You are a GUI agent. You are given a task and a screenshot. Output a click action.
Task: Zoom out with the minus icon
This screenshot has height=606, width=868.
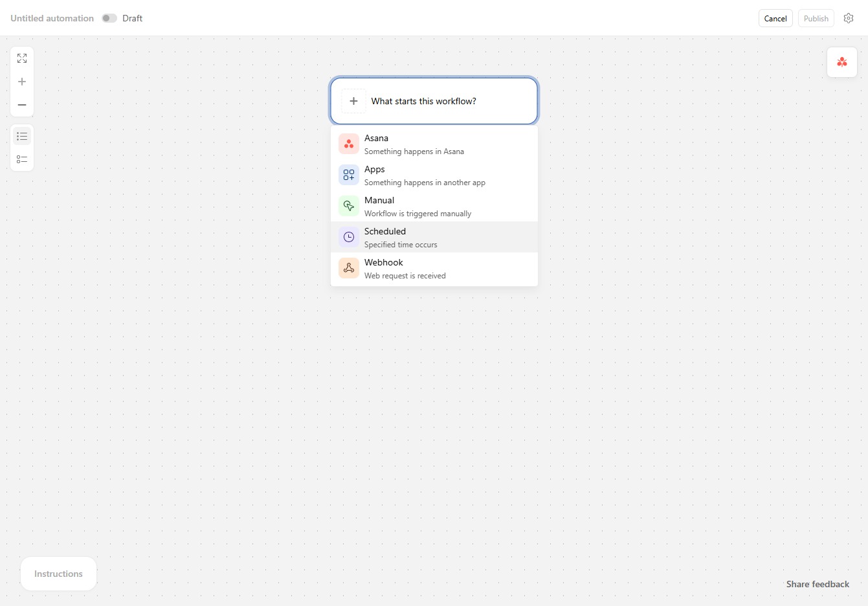click(22, 105)
